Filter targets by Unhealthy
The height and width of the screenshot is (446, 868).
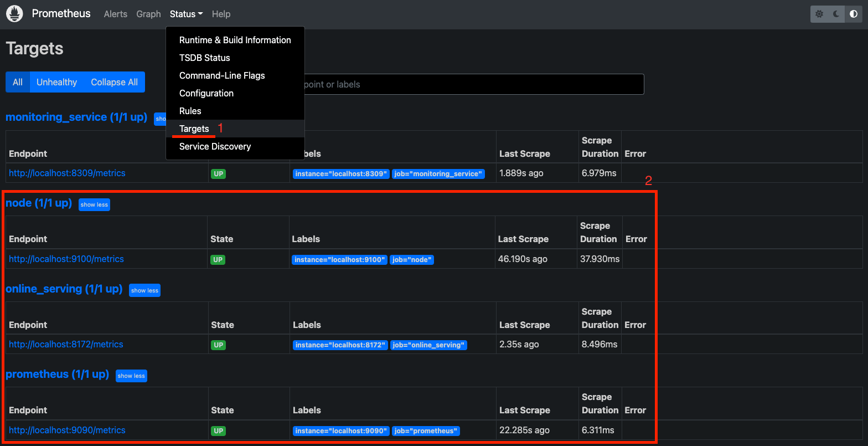(56, 82)
